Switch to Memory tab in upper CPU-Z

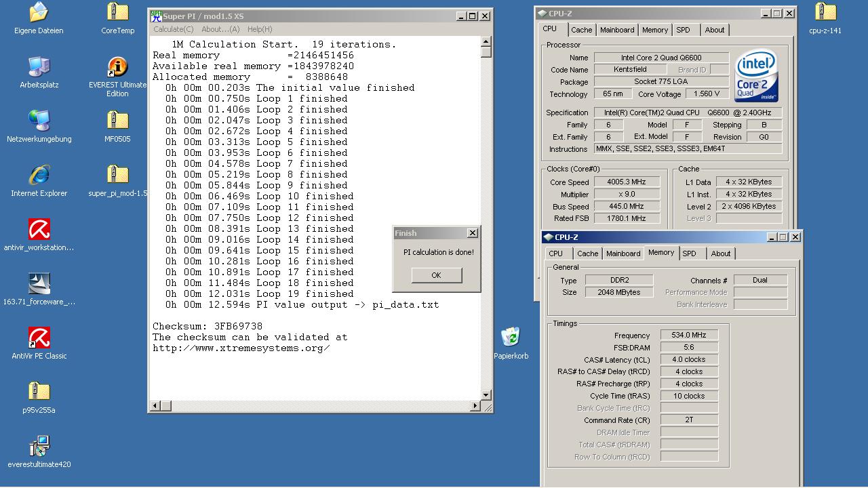tap(655, 30)
